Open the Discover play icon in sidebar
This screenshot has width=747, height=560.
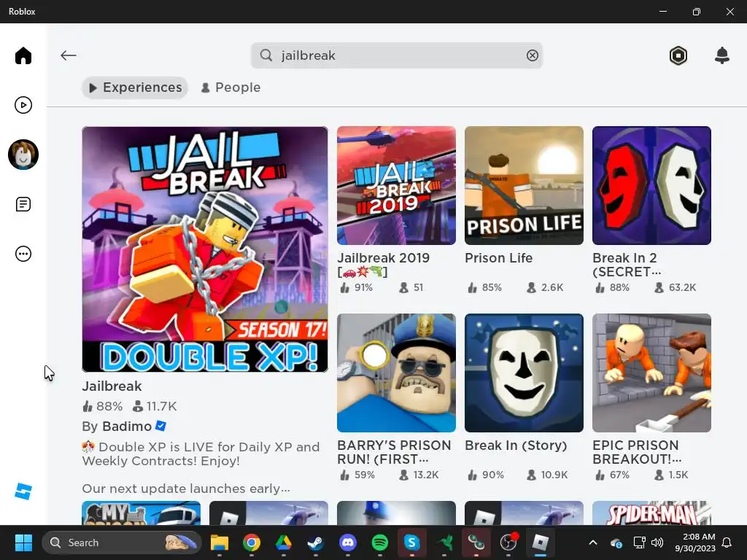coord(23,105)
